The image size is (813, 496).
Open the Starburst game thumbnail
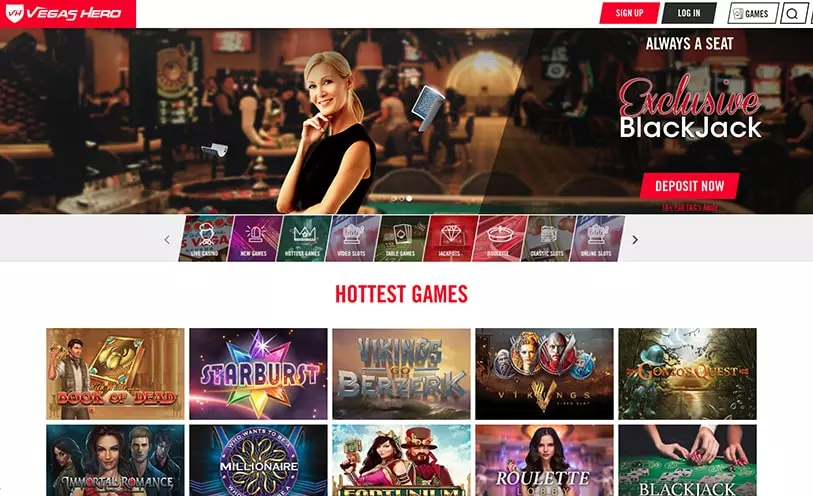[x=258, y=374]
